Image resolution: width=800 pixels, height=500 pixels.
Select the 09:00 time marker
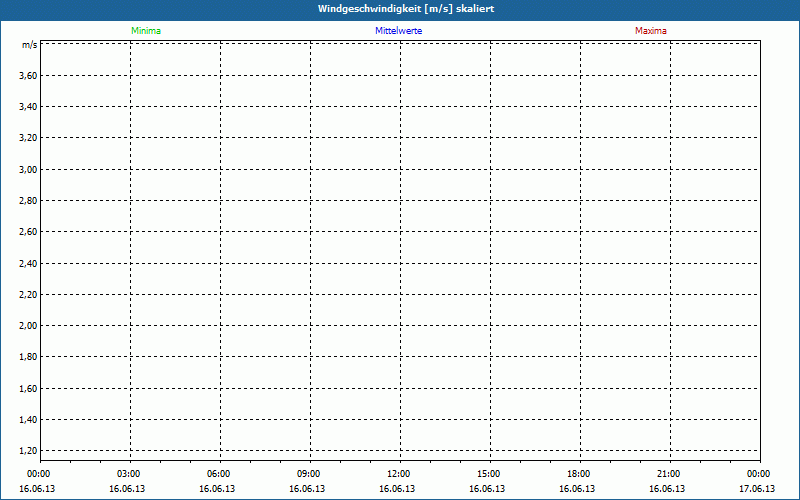309,474
